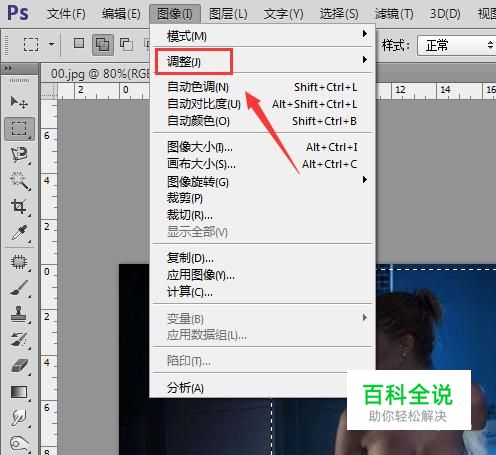Open the 文字(Y) menu
This screenshot has height=455, width=496.
pos(284,14)
